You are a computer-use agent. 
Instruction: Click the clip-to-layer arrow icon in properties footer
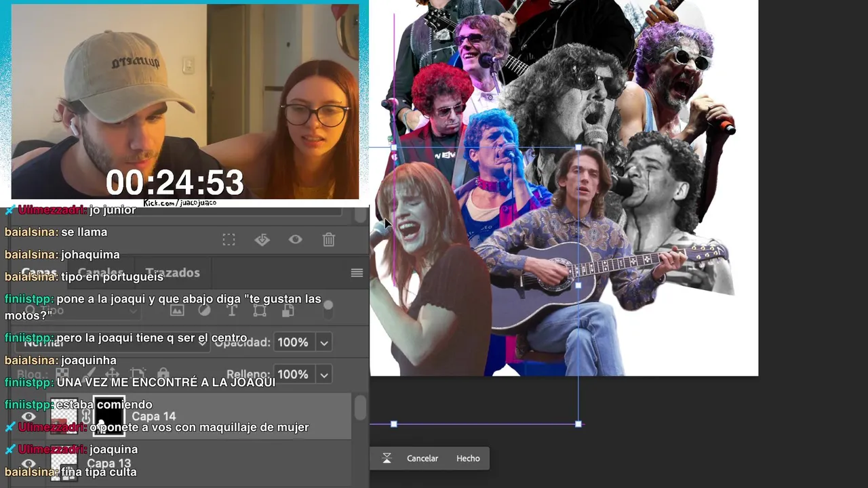click(262, 240)
